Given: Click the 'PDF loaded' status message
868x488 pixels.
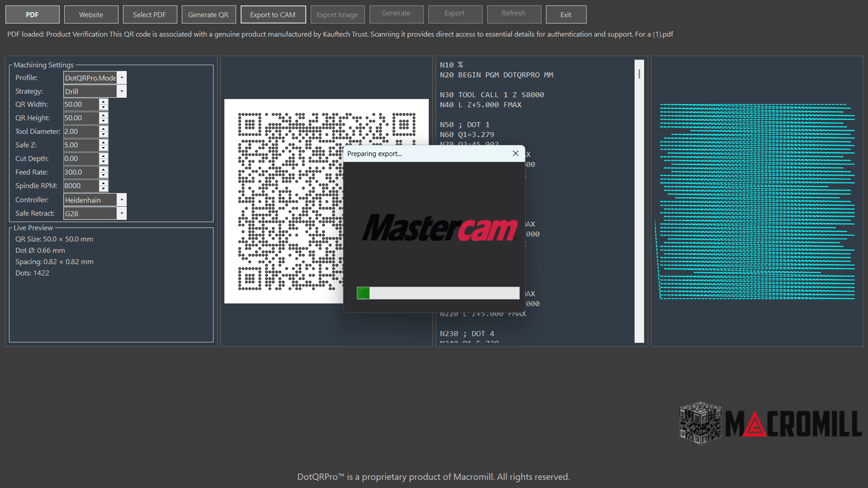Looking at the screenshot, I should pyautogui.click(x=340, y=34).
